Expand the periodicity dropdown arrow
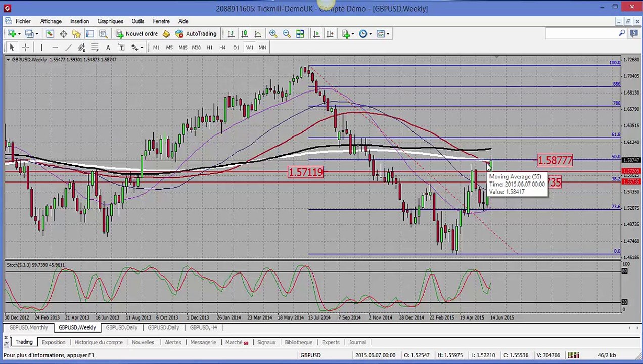643x364 pixels. tap(370, 34)
